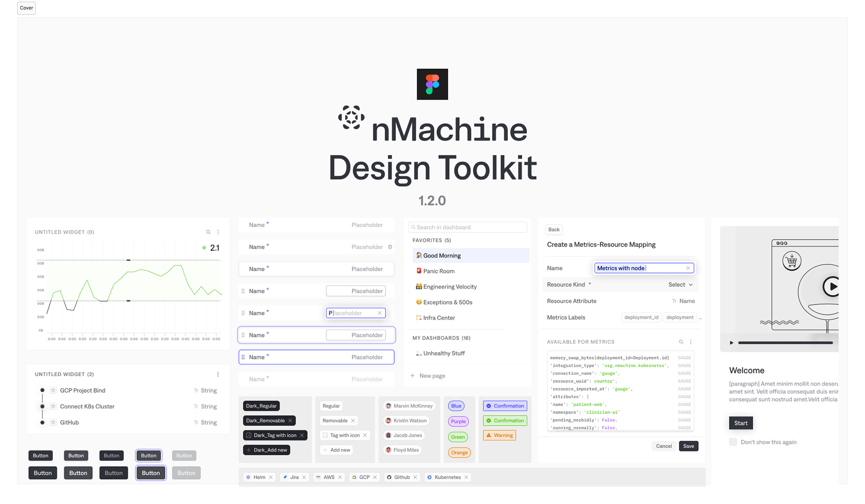Click plus icon next to New page
Viewport: 865px width, 504px height.
pyautogui.click(x=412, y=376)
